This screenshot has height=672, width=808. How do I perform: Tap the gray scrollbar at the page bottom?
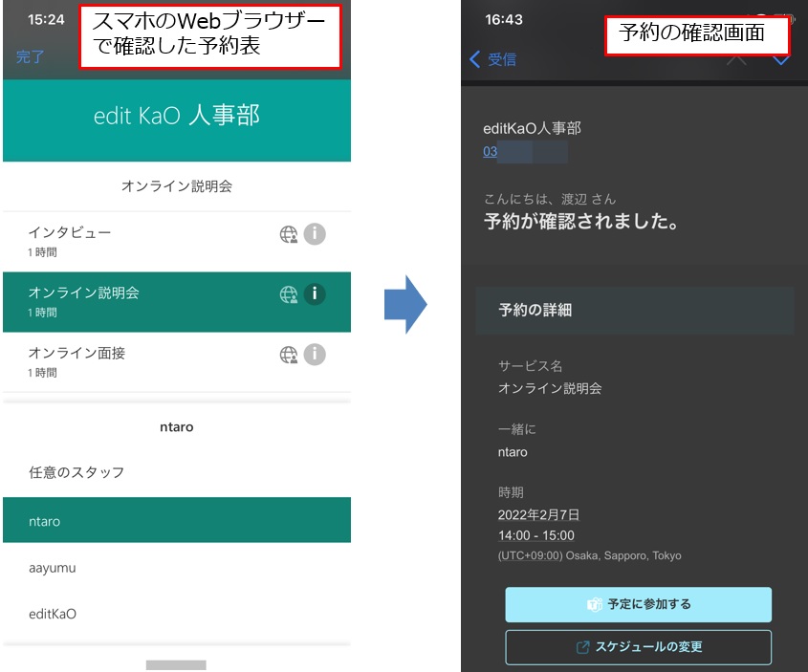pos(177,665)
